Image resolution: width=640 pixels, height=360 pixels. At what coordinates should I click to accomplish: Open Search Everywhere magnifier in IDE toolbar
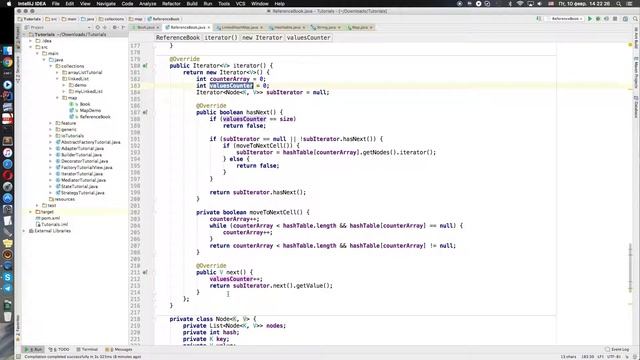coord(635,19)
